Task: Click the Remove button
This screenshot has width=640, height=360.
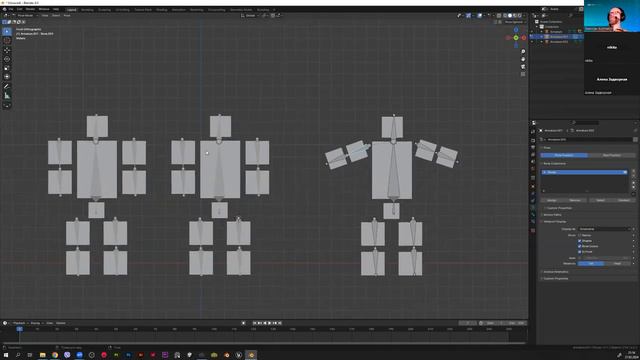Action: 575,200
